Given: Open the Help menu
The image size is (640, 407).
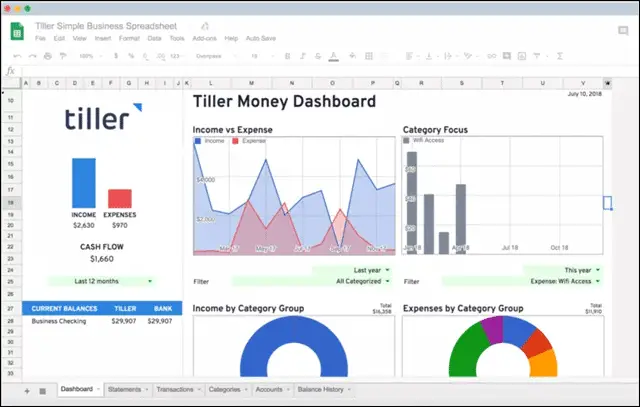Looking at the screenshot, I should pos(231,38).
